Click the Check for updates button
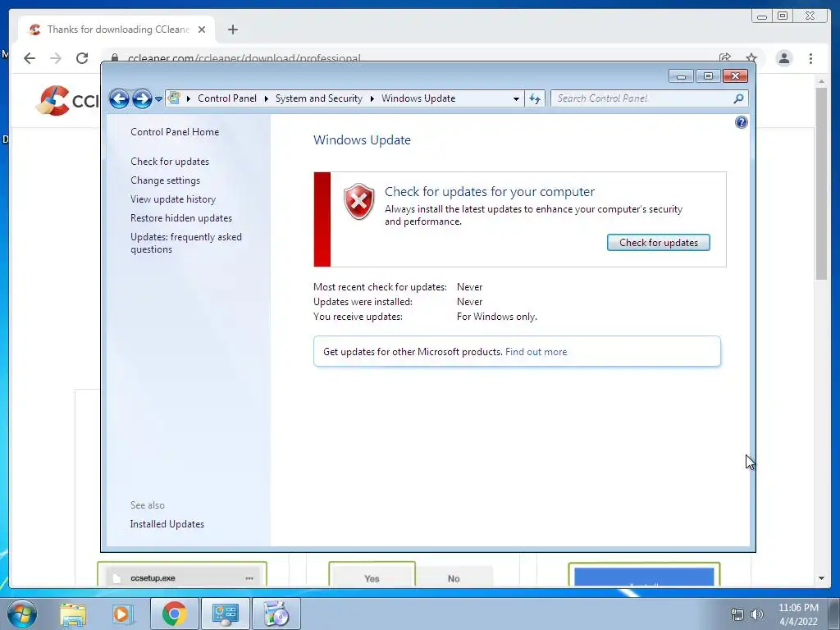This screenshot has height=630, width=840. tap(659, 243)
